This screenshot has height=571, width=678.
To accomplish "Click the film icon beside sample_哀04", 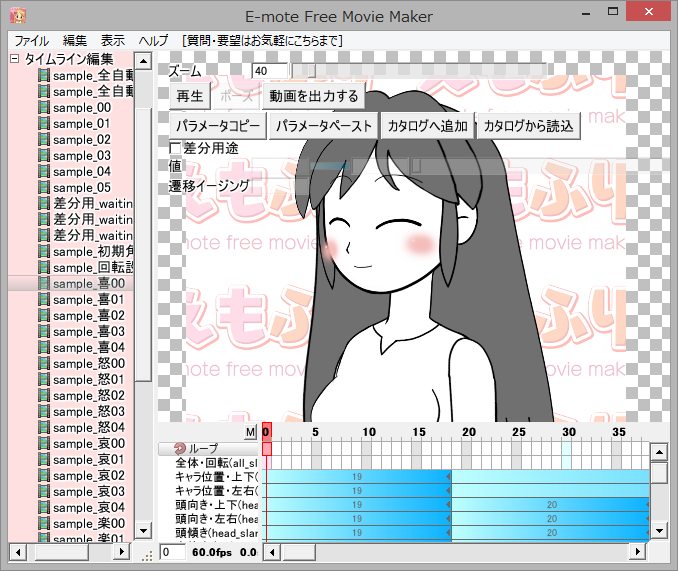I will tap(44, 507).
